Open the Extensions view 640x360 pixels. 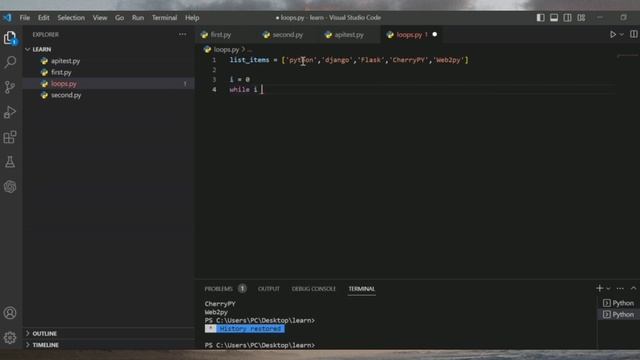[x=10, y=137]
